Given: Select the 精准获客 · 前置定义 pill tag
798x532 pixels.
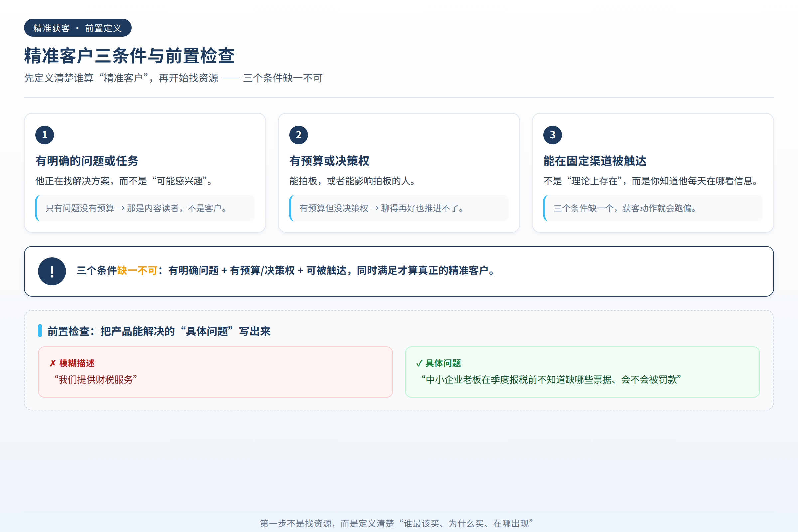Looking at the screenshot, I should 78,28.
